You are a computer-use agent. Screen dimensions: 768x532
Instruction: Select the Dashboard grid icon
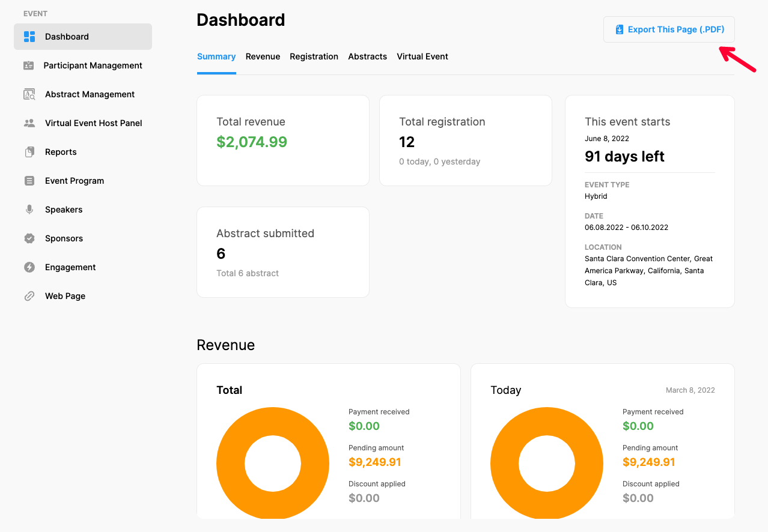[x=29, y=36]
